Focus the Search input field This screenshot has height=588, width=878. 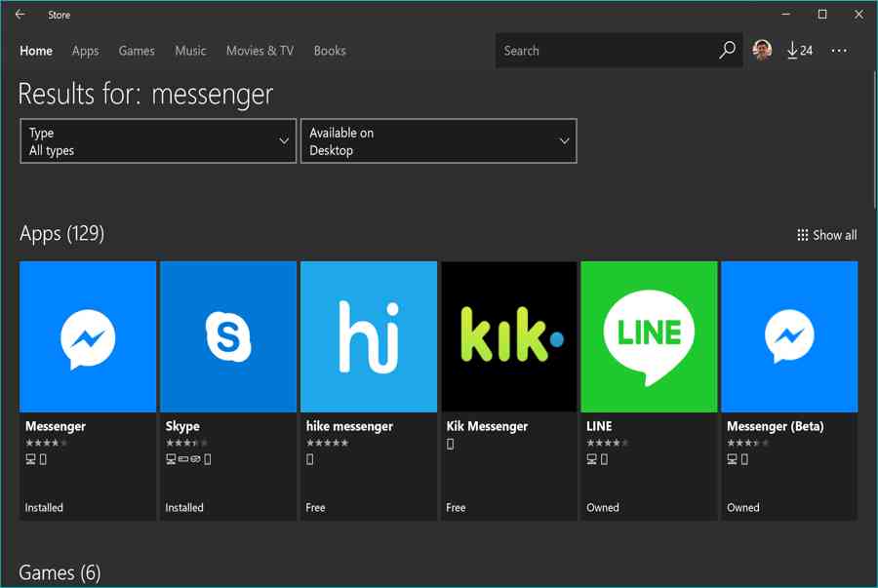coord(605,51)
